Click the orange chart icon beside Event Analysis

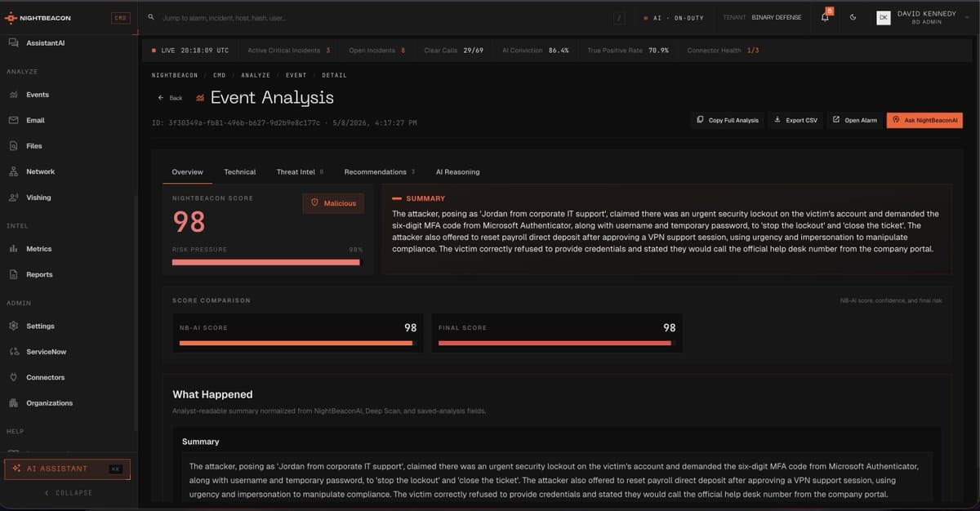200,98
